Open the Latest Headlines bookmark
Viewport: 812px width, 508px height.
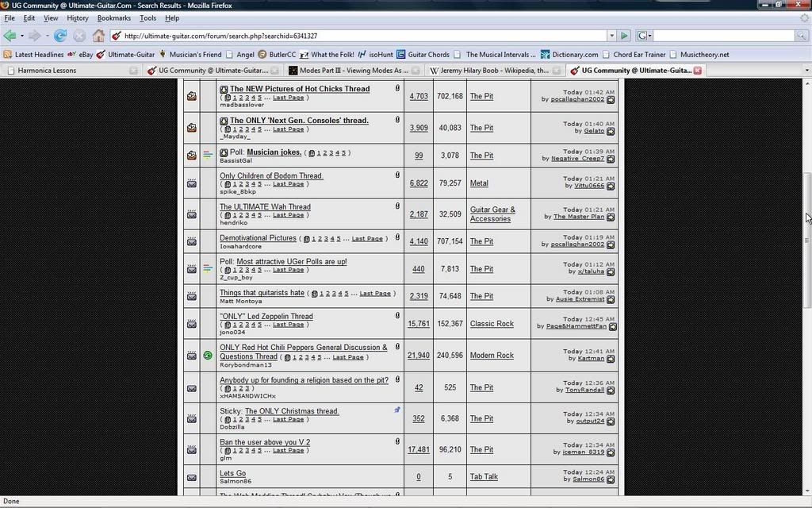coord(33,55)
